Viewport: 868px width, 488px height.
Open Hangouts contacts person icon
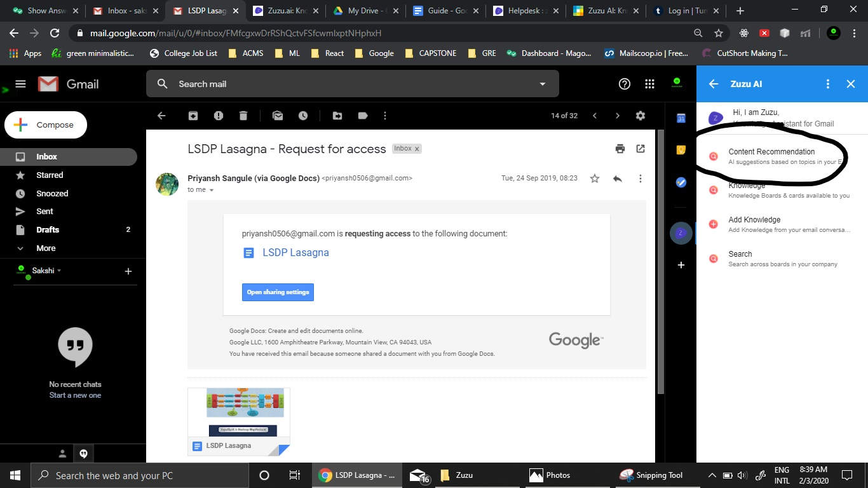(62, 454)
